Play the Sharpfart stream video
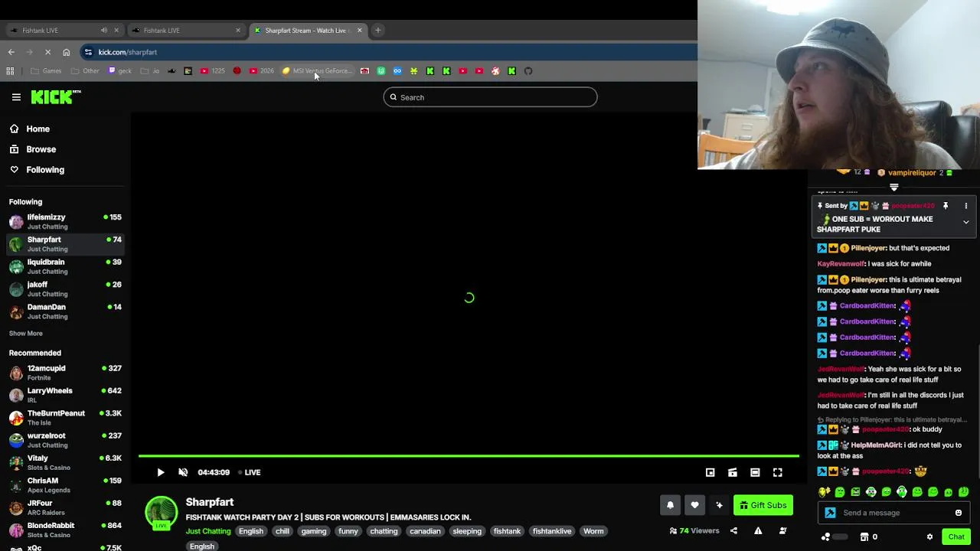The width and height of the screenshot is (980, 551). click(x=161, y=472)
